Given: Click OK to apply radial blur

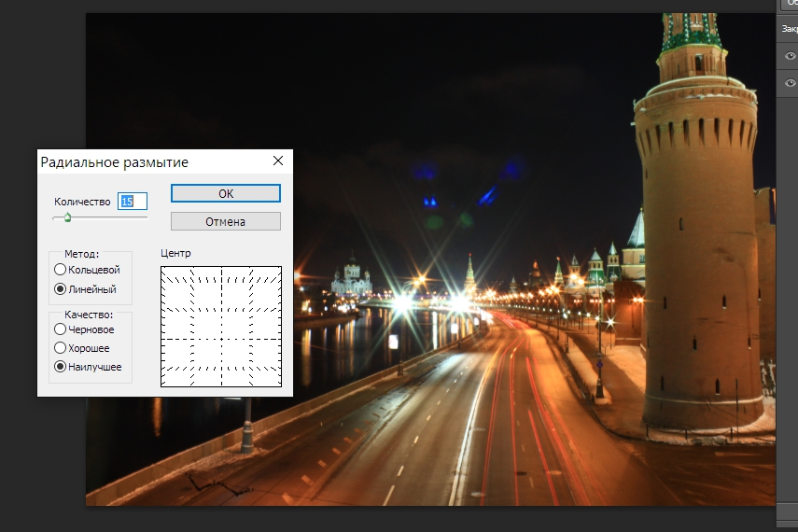Looking at the screenshot, I should (x=225, y=193).
